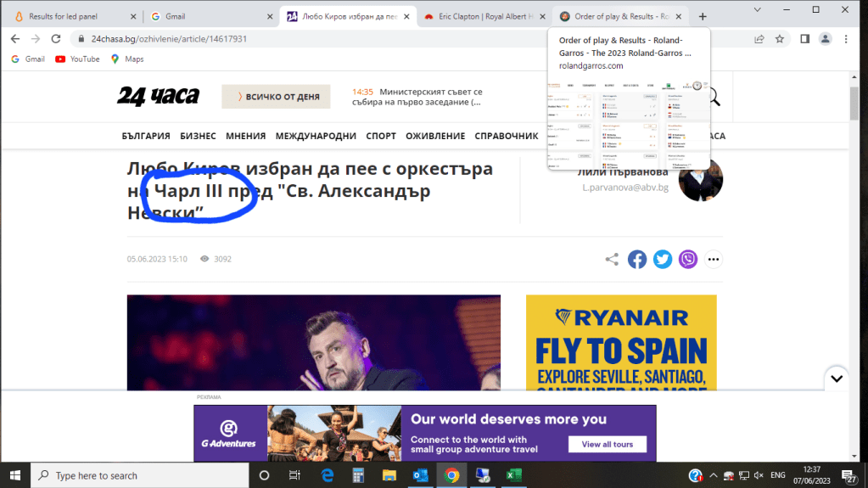This screenshot has height=488, width=868.
Task: Click View all tours in the ad
Action: (607, 444)
